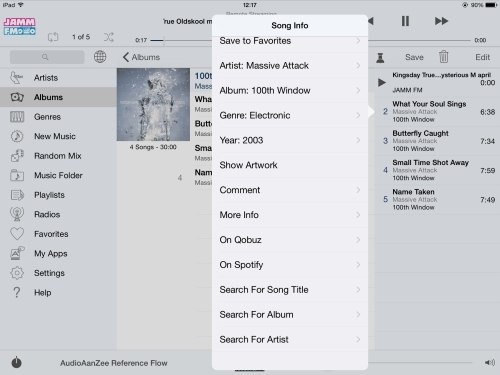Screen dimensions: 500x375
Task: Open Artist: Massive Attack entry
Action: 290,66
